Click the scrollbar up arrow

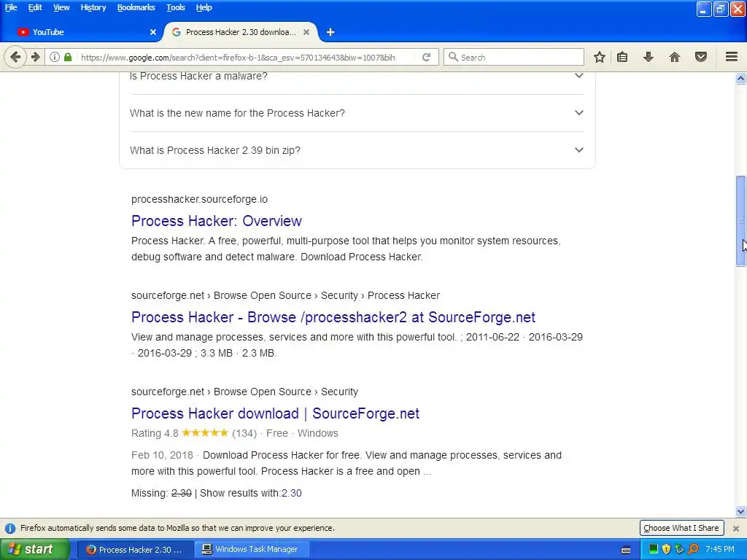point(740,79)
